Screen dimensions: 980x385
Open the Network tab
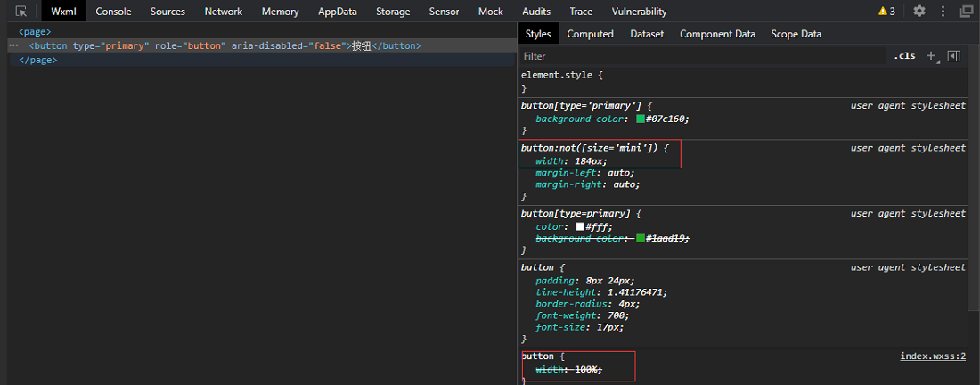pyautogui.click(x=223, y=12)
